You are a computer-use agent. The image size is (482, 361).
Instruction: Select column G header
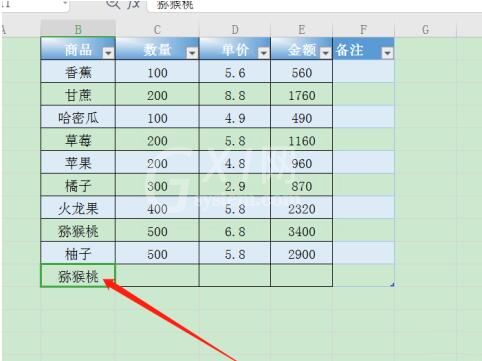point(426,29)
